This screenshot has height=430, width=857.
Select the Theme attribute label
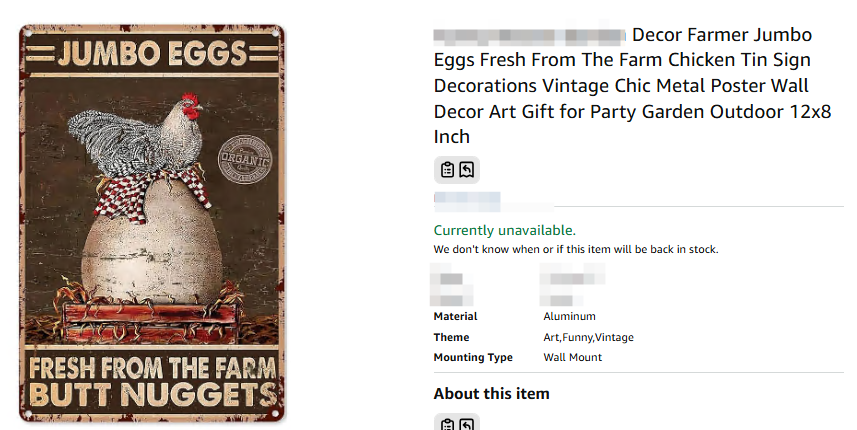coord(451,337)
